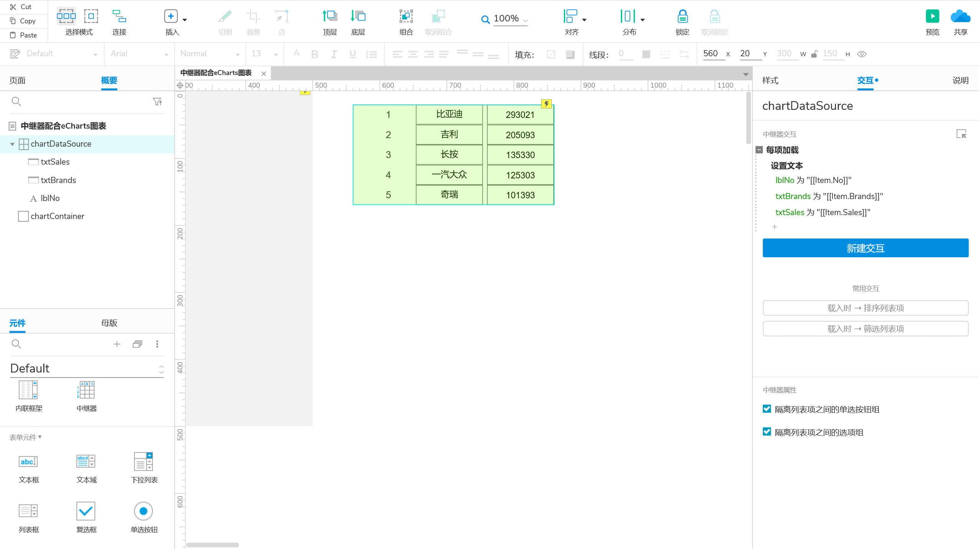Viewport: 980px width, 549px height.
Task: Click the 新建交互 button
Action: tap(865, 248)
